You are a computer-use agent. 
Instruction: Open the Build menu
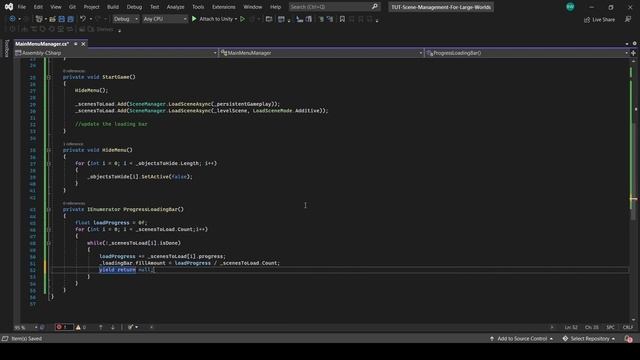(113, 7)
